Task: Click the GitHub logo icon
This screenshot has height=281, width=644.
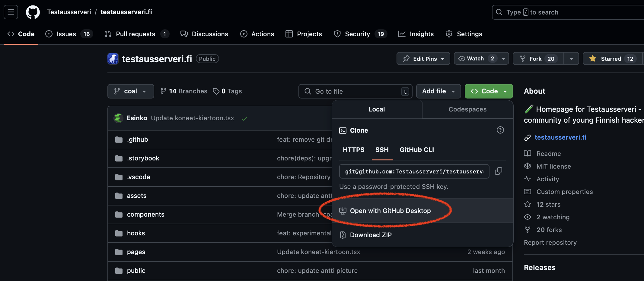Action: tap(33, 12)
